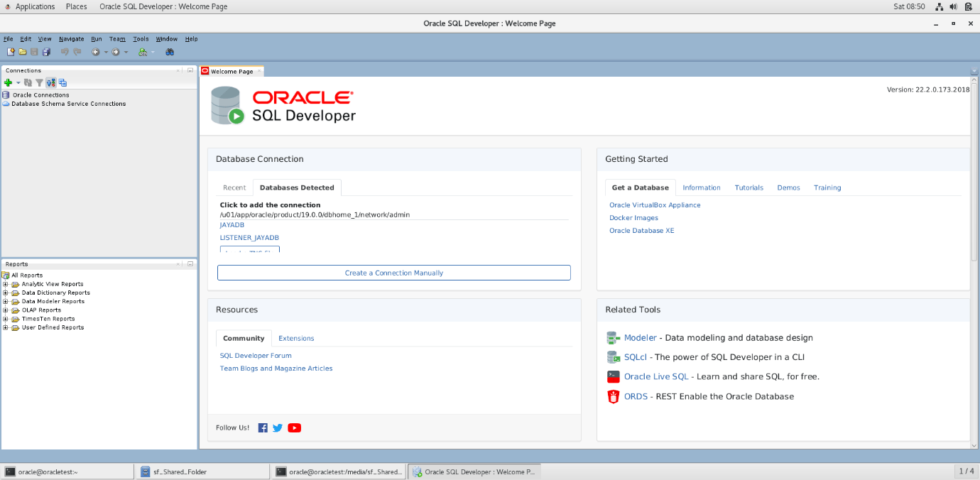This screenshot has height=480, width=980.
Task: Click the Search binoculars icon in the toolbar
Action: [x=170, y=52]
